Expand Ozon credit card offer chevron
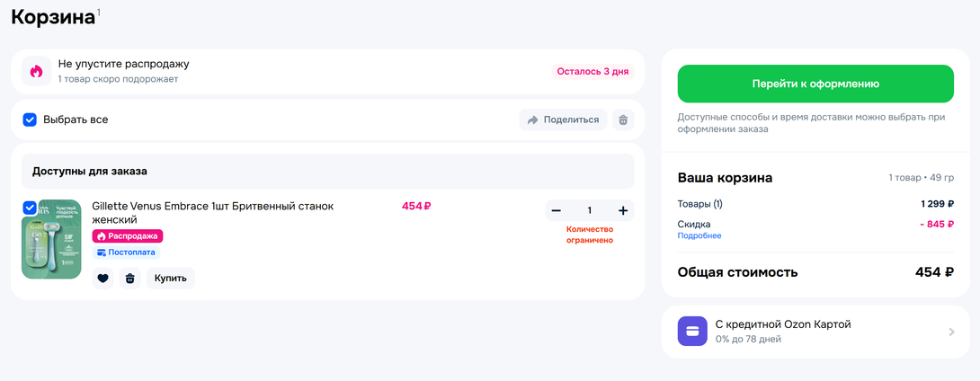The height and width of the screenshot is (381, 980). tap(951, 332)
